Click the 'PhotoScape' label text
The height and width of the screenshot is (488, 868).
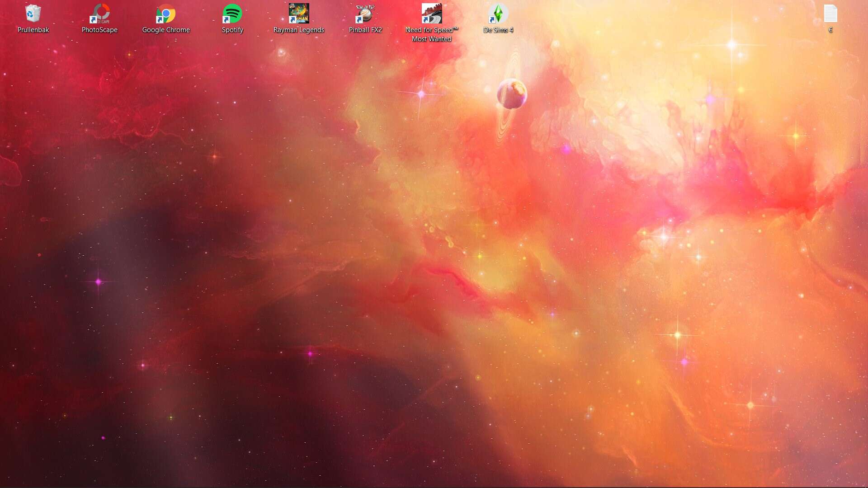[x=99, y=30]
